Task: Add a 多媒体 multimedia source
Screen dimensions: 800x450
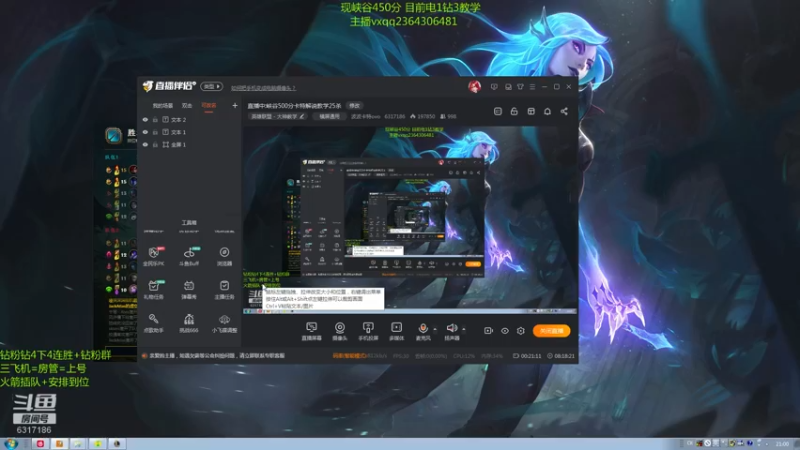Action: pyautogui.click(x=396, y=331)
